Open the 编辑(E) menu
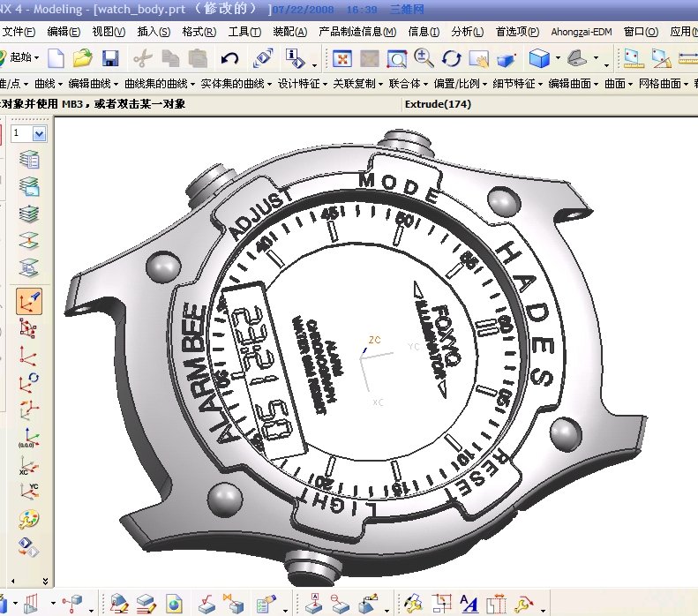The height and width of the screenshot is (616, 698). (64, 32)
